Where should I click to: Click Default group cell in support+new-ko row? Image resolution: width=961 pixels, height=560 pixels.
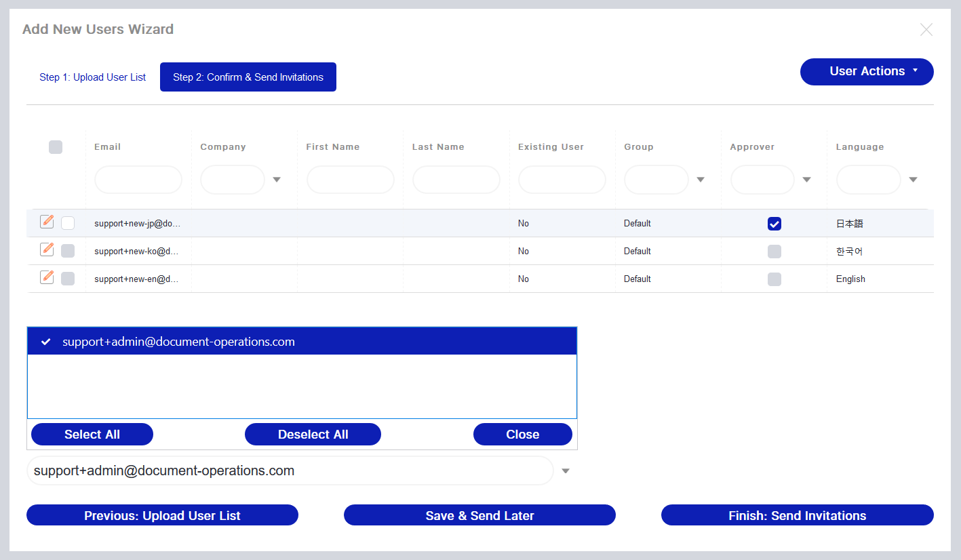pos(638,252)
